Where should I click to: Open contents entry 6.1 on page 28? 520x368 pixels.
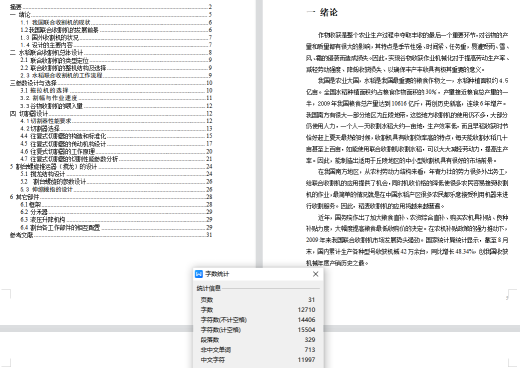[x=116, y=204]
